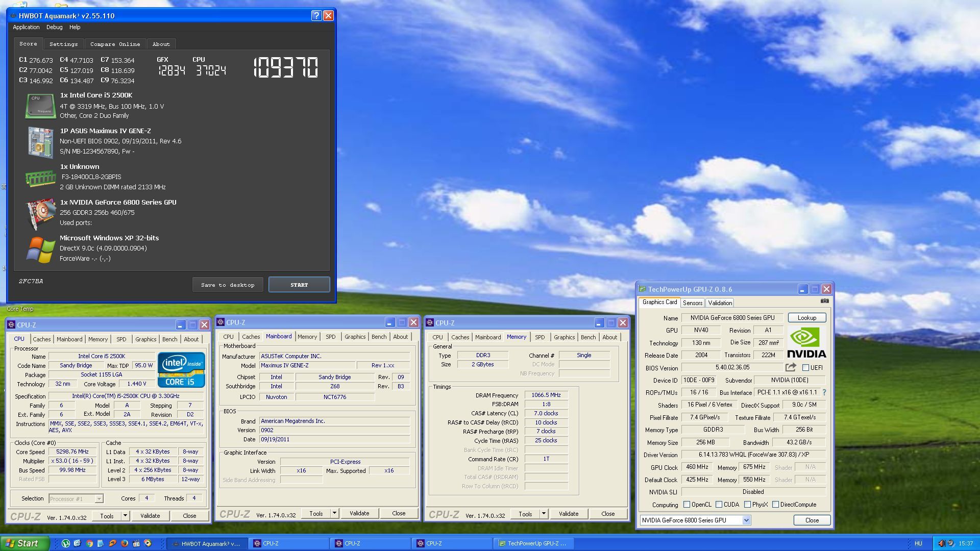980x551 pixels.
Task: Click the PCI-E bus interface question mark
Action: point(824,392)
